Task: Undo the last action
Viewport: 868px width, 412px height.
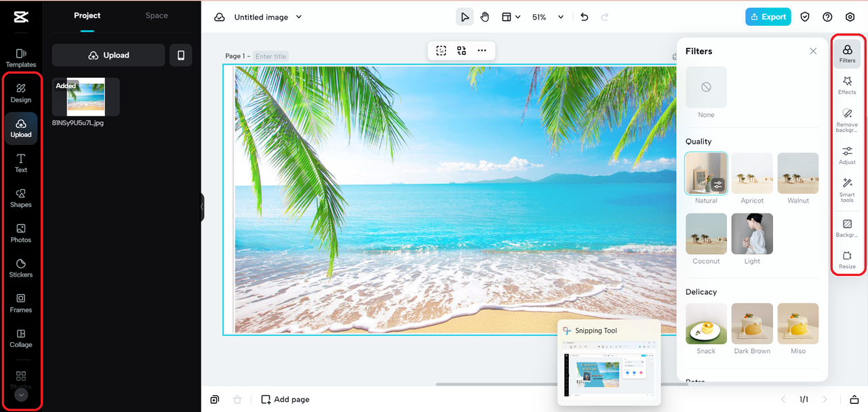Action: coord(585,17)
